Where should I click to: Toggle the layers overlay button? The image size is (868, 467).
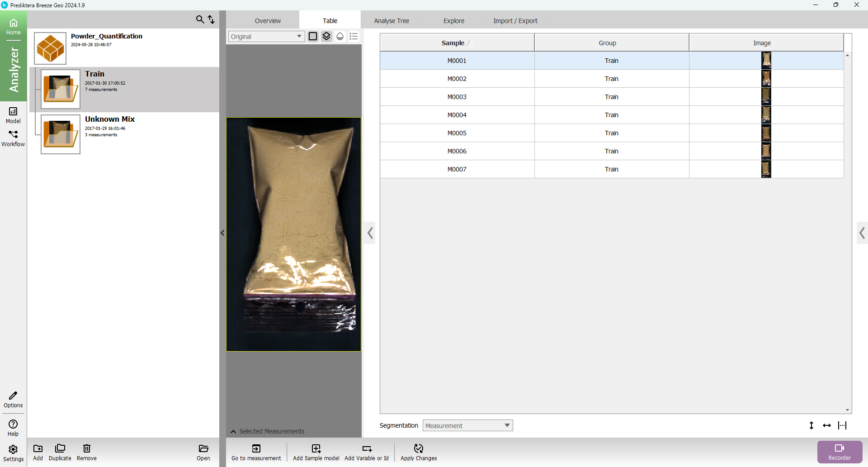tap(326, 36)
